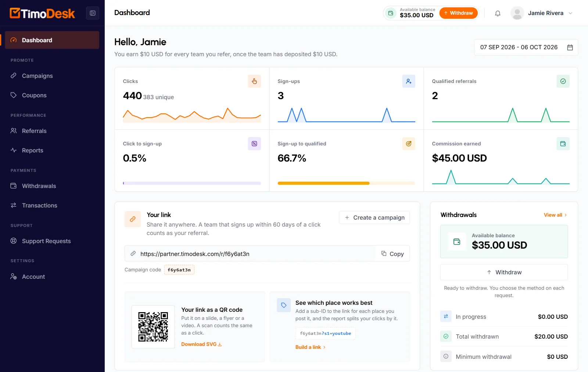Click the Withdraw button in the Withdrawals panel
This screenshot has width=588, height=372.
pos(504,272)
